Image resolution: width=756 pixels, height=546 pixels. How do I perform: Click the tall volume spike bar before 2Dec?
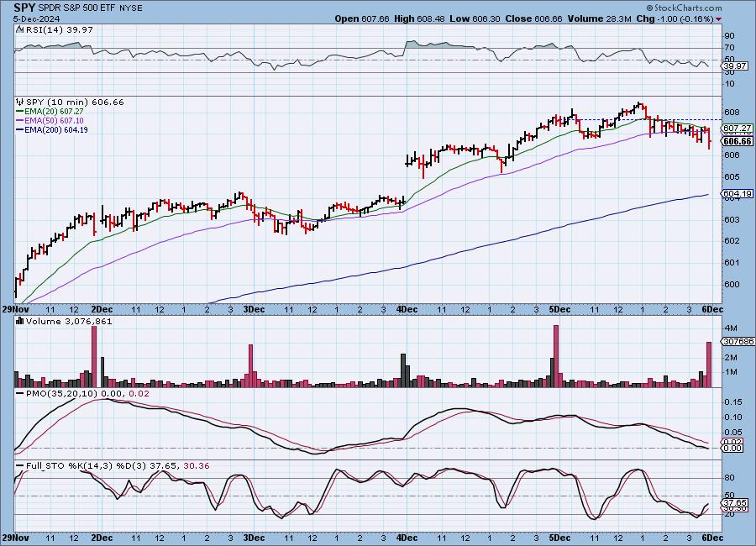click(x=94, y=356)
